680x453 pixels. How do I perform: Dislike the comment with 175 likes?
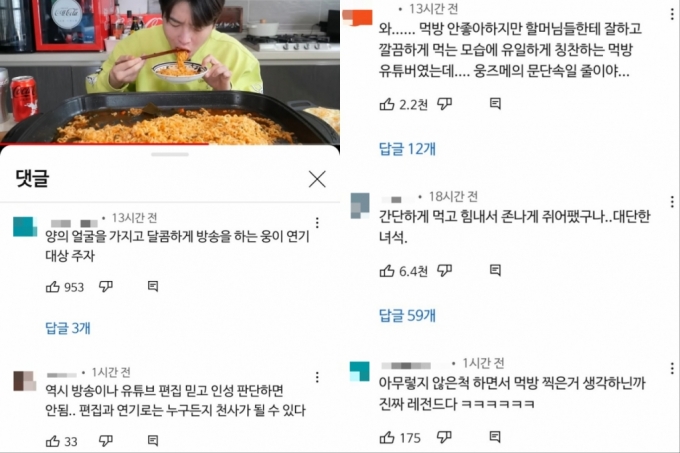point(445,437)
